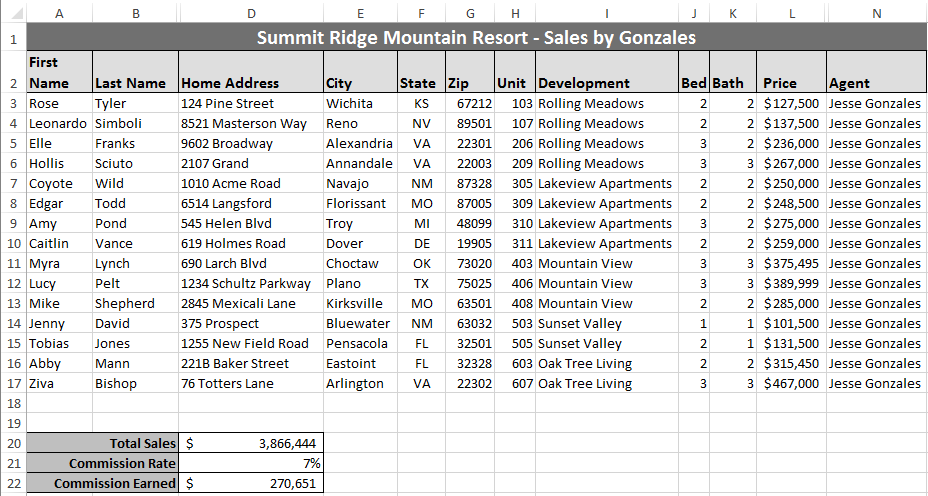This screenshot has height=496, width=928.
Task: Select the Home Address header cell
Action: [251, 72]
